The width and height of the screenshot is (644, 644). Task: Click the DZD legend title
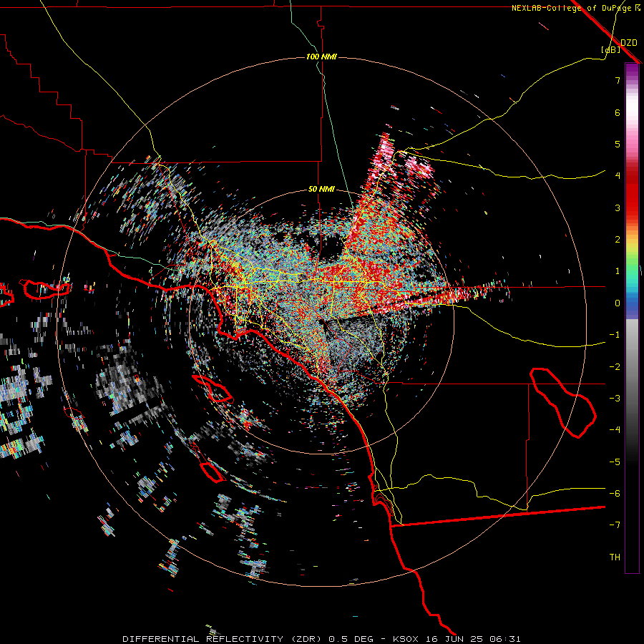point(629,43)
